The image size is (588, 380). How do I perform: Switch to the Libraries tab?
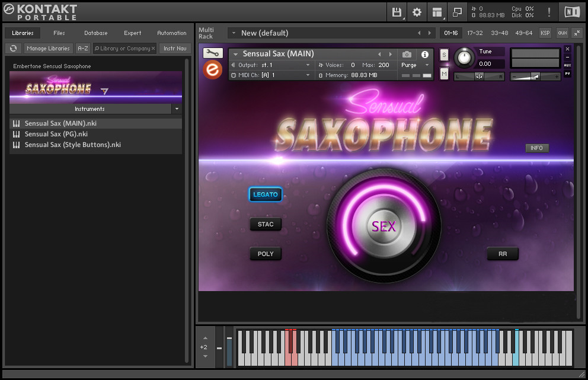(x=23, y=33)
